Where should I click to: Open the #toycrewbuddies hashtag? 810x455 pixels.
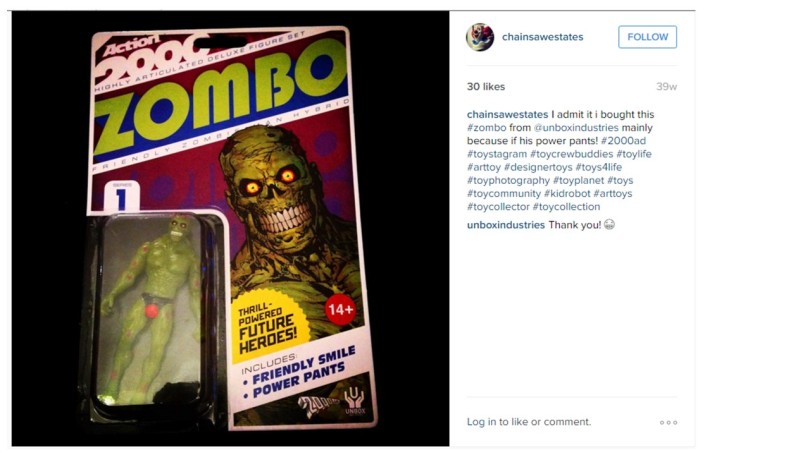(x=571, y=154)
